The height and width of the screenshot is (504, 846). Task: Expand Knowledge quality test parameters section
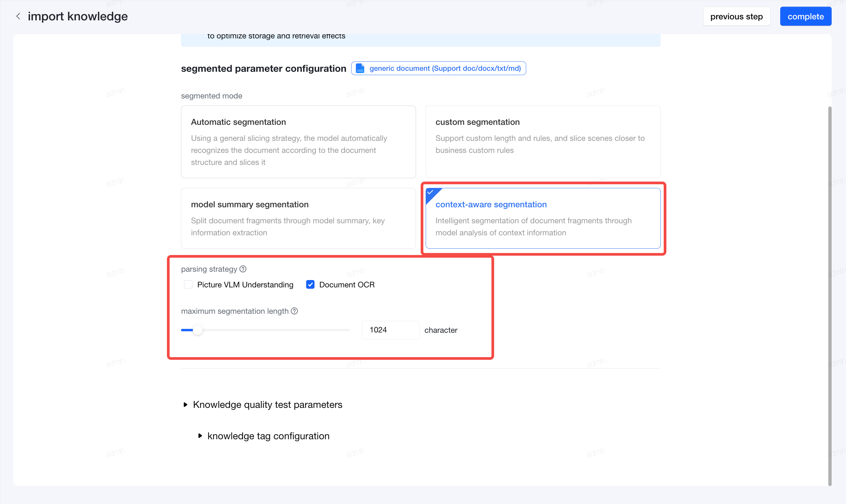[x=263, y=405]
